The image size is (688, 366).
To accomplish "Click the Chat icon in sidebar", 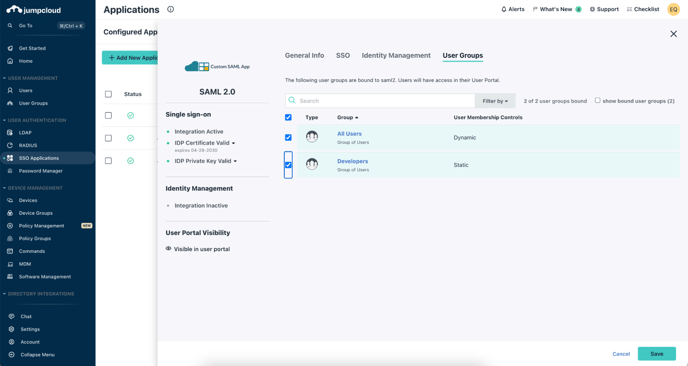I will point(11,316).
